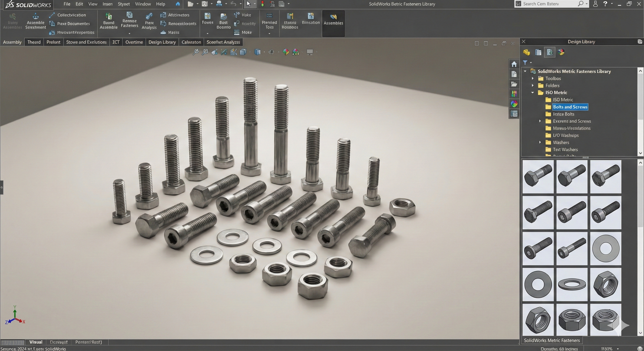Open the Premiied Tools dropdown arrow

[269, 33]
